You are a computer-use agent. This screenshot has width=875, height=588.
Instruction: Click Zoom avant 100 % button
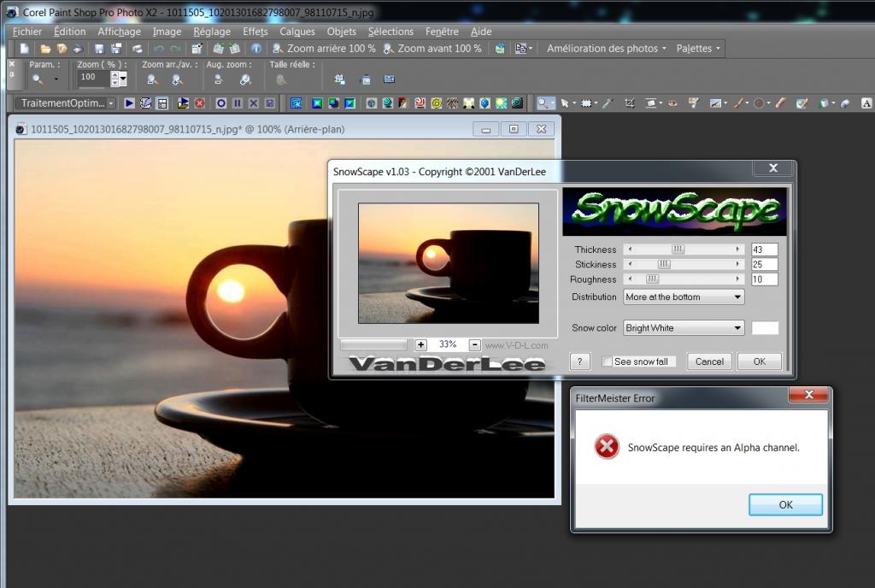(x=432, y=49)
